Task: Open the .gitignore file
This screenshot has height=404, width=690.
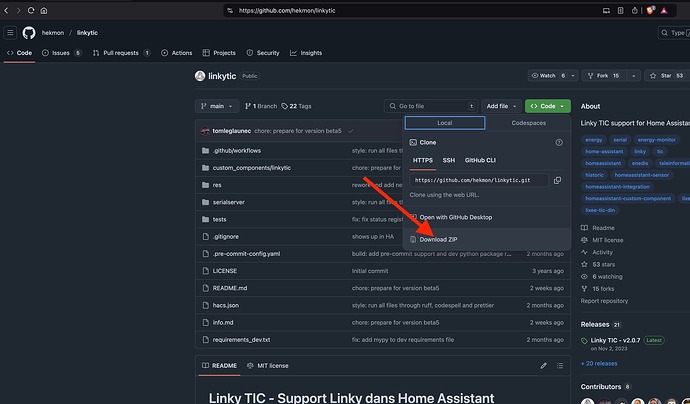Action: (x=226, y=236)
